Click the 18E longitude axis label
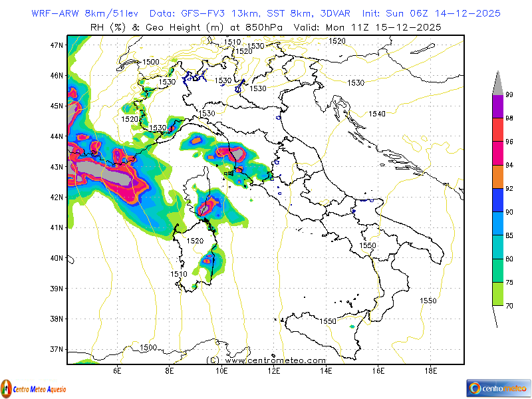This screenshot has width=532, height=399. [430, 371]
